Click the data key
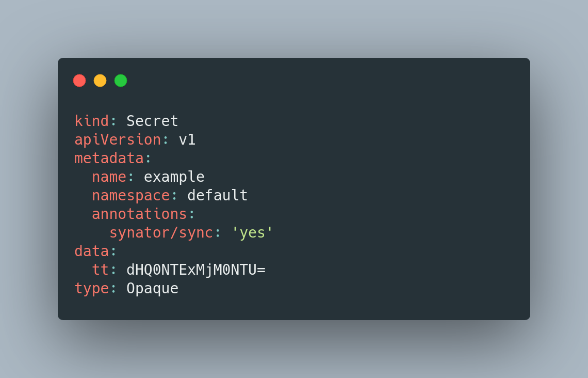 click(x=91, y=251)
